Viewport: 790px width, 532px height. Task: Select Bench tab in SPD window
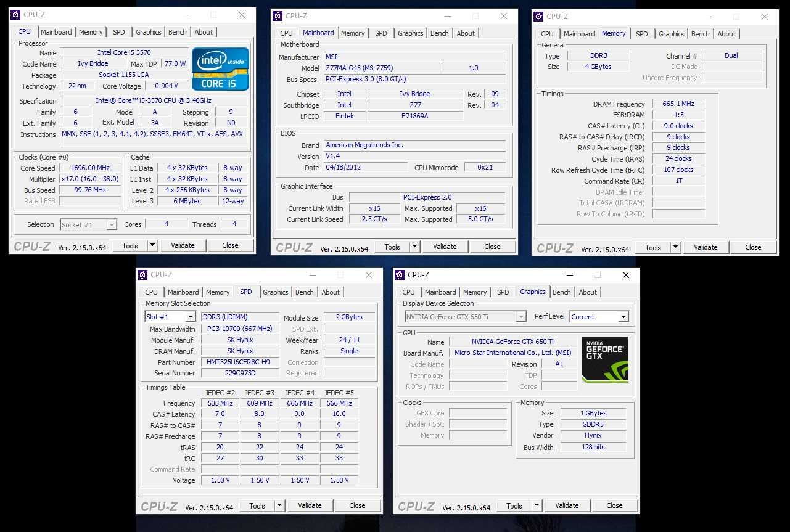pyautogui.click(x=304, y=292)
